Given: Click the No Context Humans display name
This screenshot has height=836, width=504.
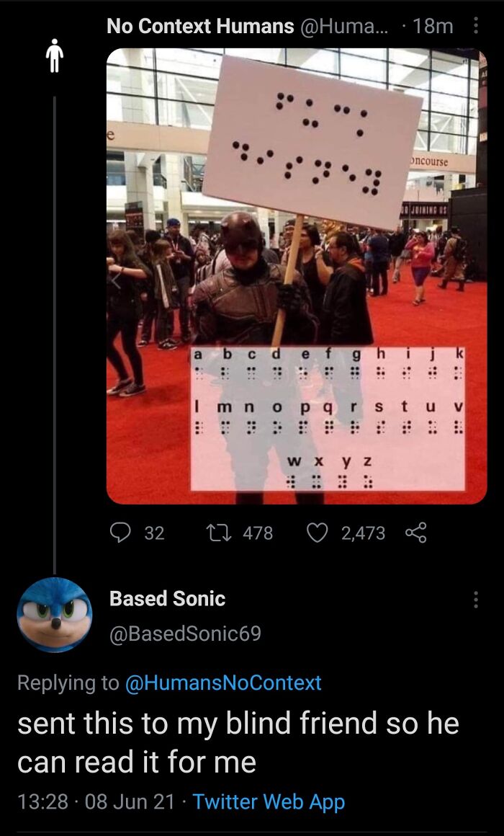Looking at the screenshot, I should pos(200,26).
